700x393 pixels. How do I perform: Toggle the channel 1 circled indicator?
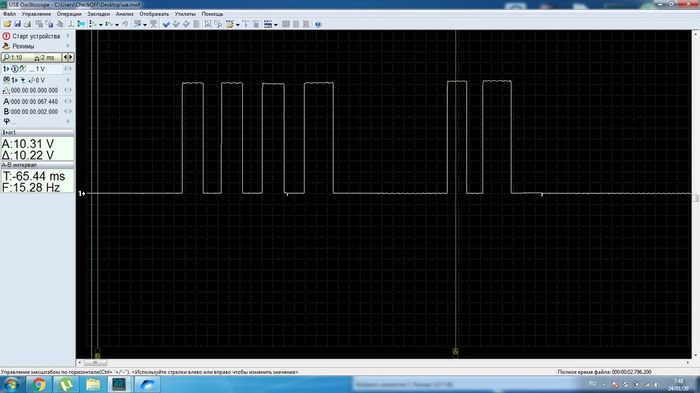(15, 69)
